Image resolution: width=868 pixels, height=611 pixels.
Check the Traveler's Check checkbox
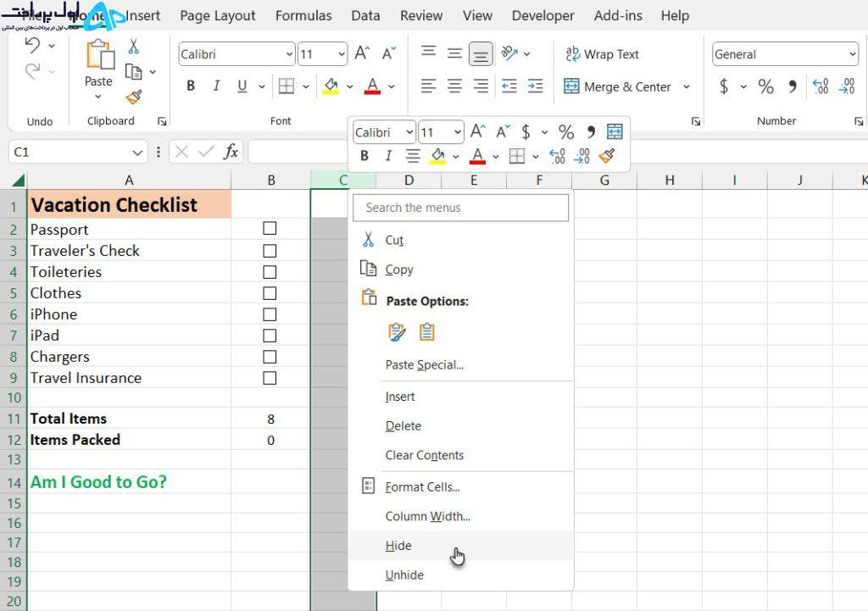point(270,251)
